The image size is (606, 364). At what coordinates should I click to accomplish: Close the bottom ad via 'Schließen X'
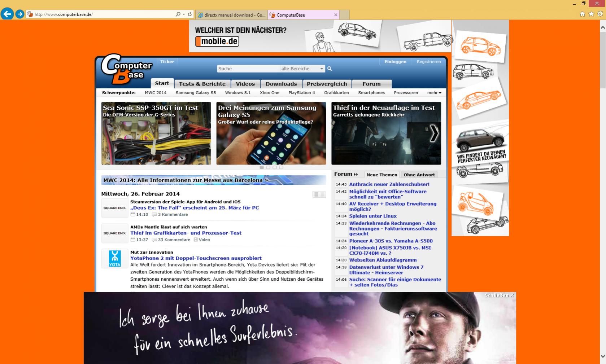point(499,295)
